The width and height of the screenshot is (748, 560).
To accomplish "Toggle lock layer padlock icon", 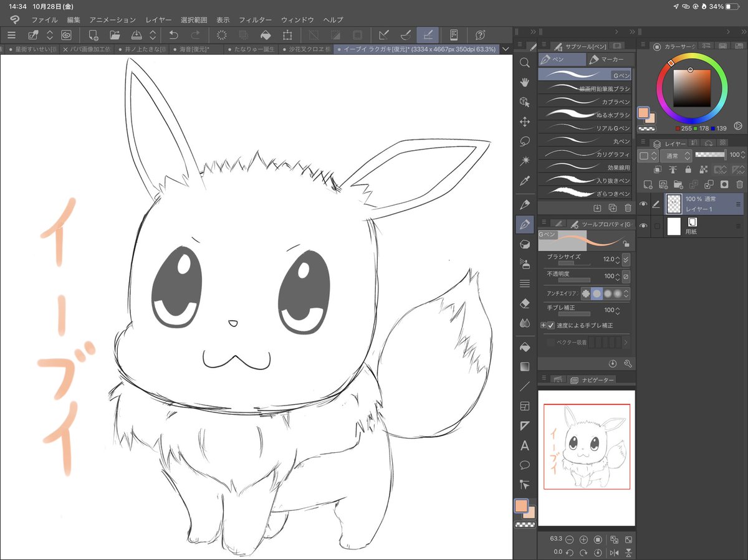I will pyautogui.click(x=688, y=169).
